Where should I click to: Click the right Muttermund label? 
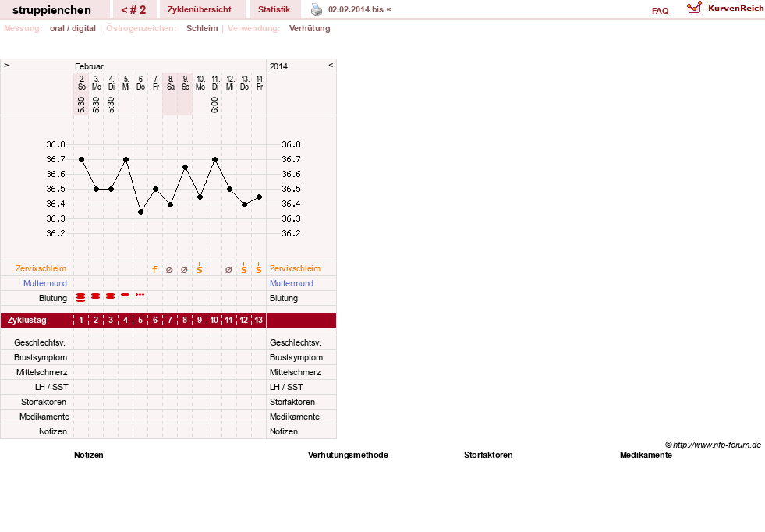point(292,283)
